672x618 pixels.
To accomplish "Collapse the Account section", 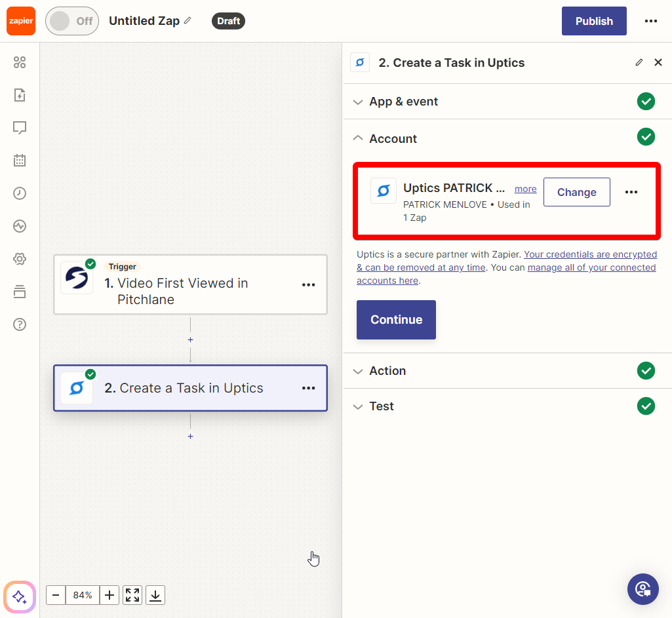I will click(x=507, y=138).
